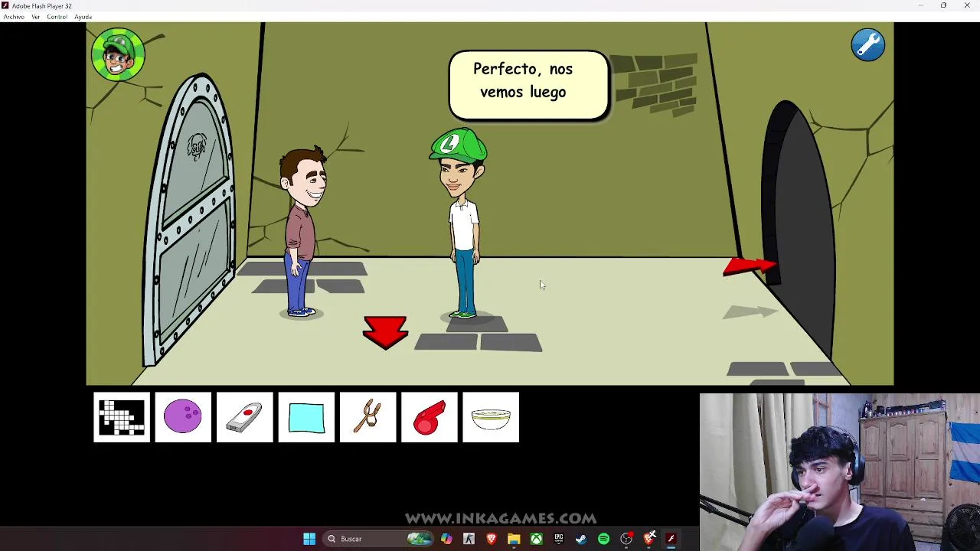
Task: Open Copilot from the taskbar
Action: point(446,539)
